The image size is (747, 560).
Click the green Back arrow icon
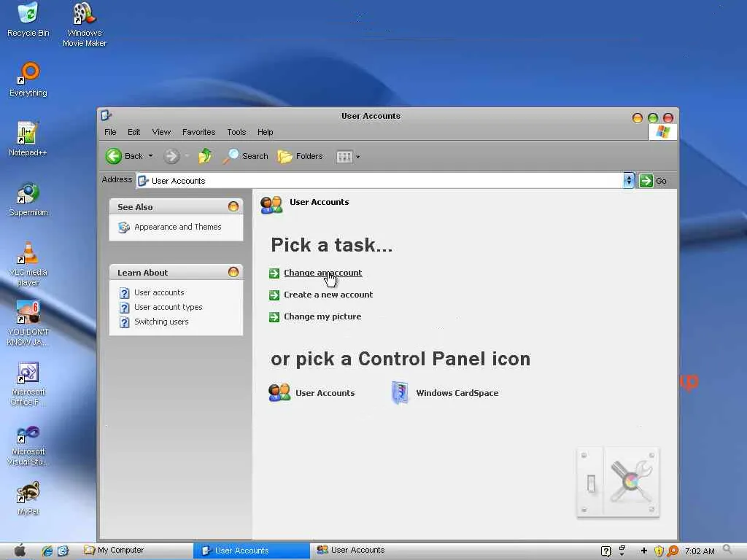114,156
